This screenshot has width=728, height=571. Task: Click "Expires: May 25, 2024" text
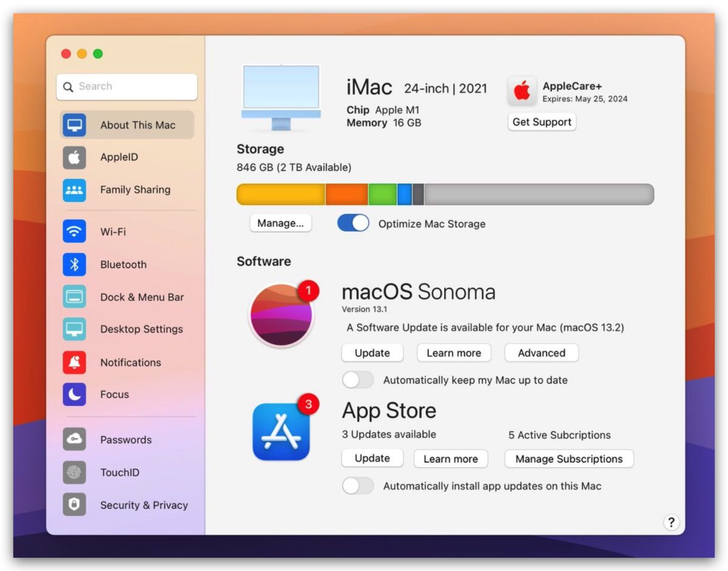(585, 99)
